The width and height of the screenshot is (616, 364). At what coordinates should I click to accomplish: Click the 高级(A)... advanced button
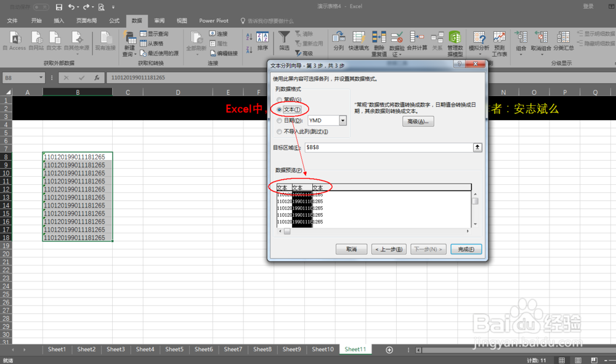pos(418,121)
